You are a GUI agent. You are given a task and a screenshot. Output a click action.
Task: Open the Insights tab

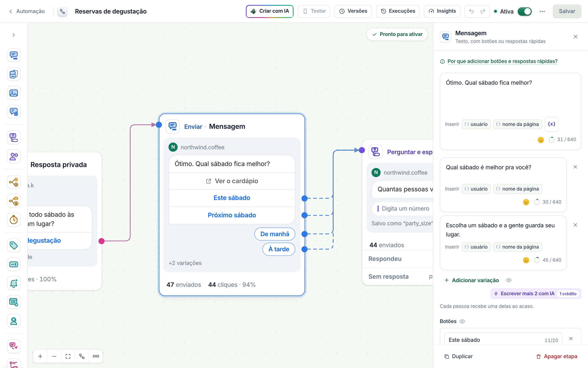click(x=442, y=11)
